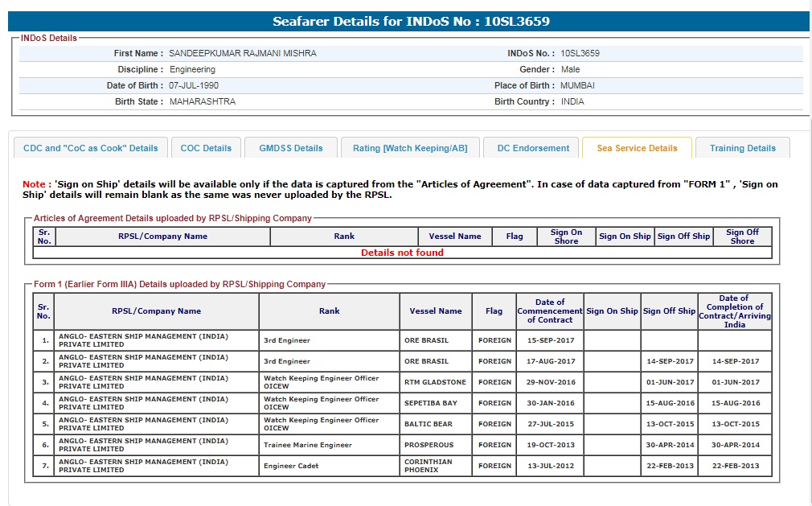812x506 pixels.
Task: Select the Rating [Watch Keeping/AB] tab
Action: coord(410,148)
